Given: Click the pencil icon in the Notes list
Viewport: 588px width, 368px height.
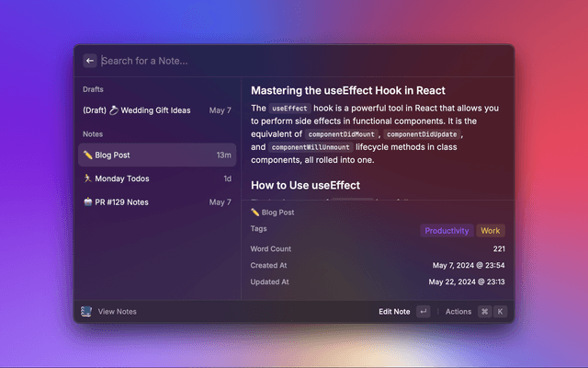Looking at the screenshot, I should tap(87, 155).
